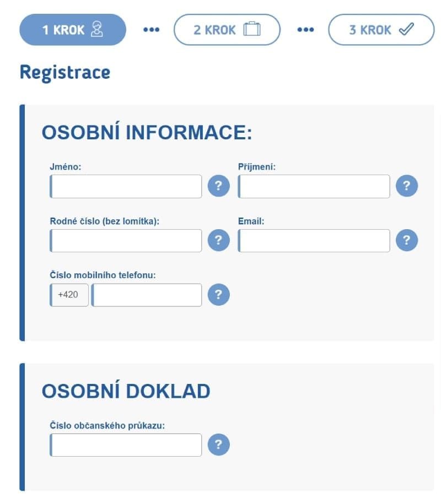The width and height of the screenshot is (441, 504).
Task: Click the briefcase icon in 2 KROK
Action: [x=252, y=29]
